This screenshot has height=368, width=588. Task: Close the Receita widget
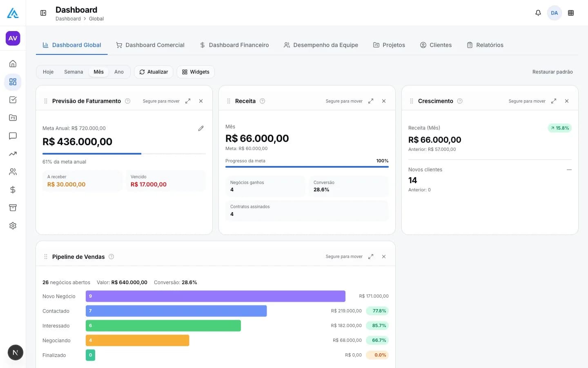tap(384, 101)
